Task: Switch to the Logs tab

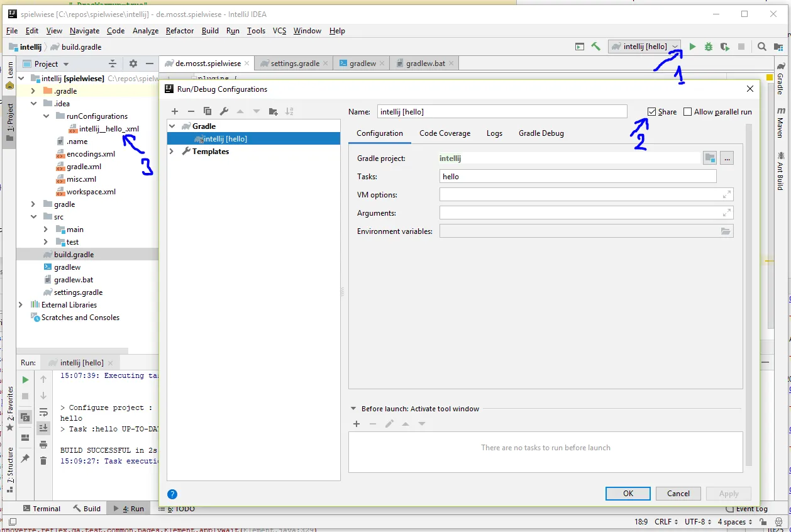Action: tap(494, 133)
